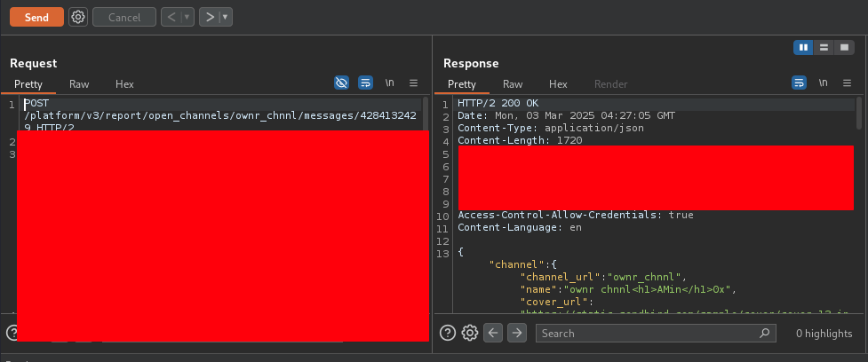Select top-bottom split layout icon
This screenshot has width=868, height=362.
coord(824,47)
